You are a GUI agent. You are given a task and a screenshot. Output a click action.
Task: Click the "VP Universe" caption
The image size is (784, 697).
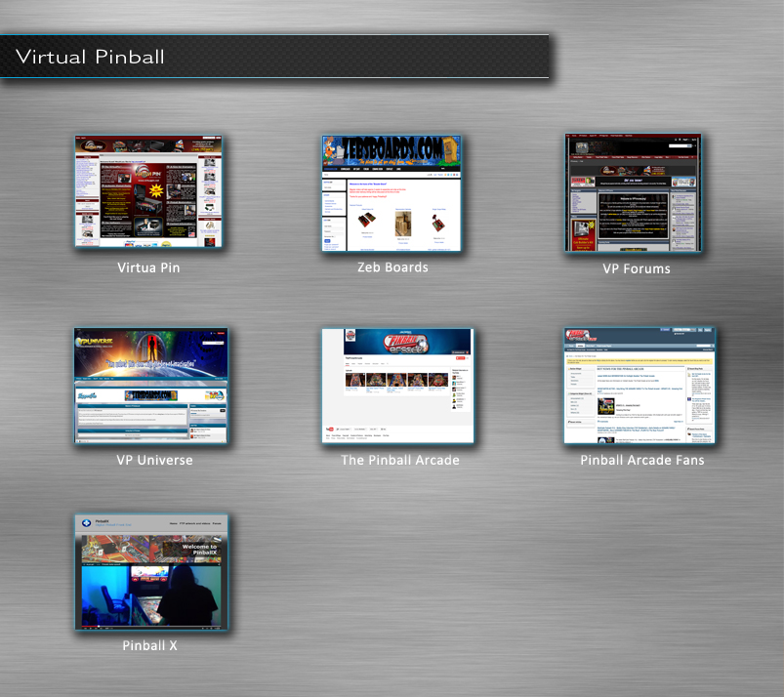pyautogui.click(x=154, y=460)
